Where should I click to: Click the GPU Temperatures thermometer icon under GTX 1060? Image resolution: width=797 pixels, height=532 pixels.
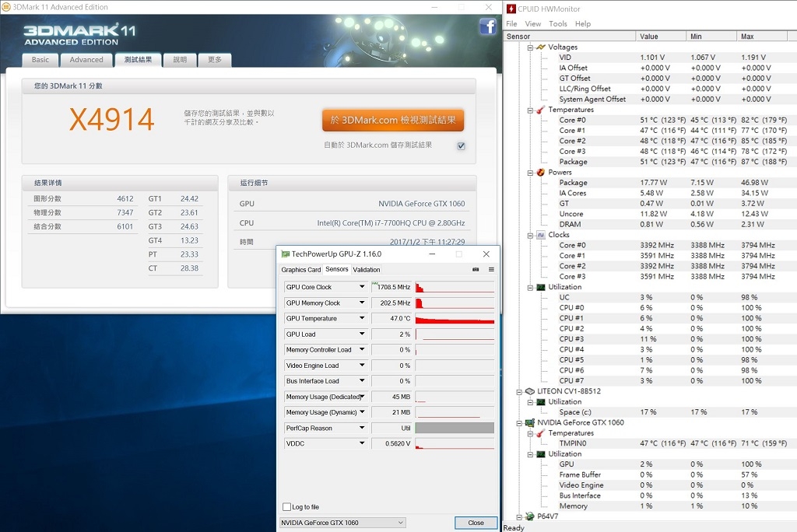541,433
